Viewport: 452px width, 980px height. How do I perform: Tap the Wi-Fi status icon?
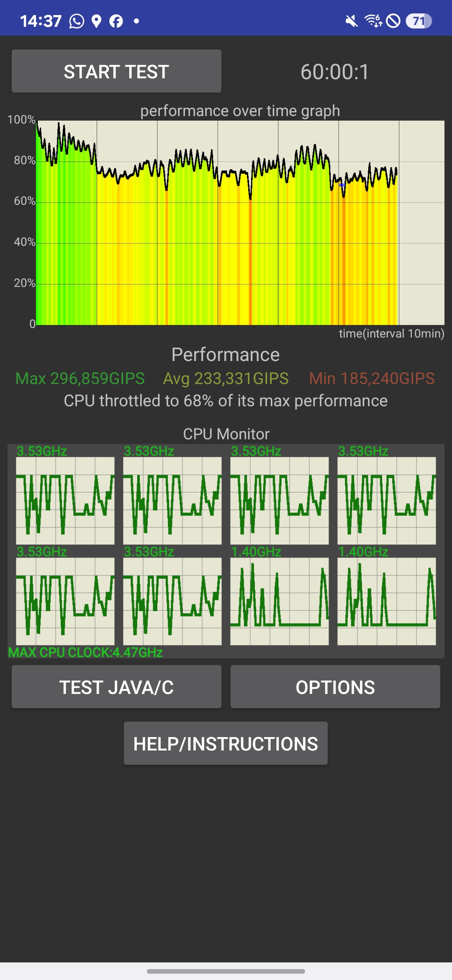click(x=373, y=21)
